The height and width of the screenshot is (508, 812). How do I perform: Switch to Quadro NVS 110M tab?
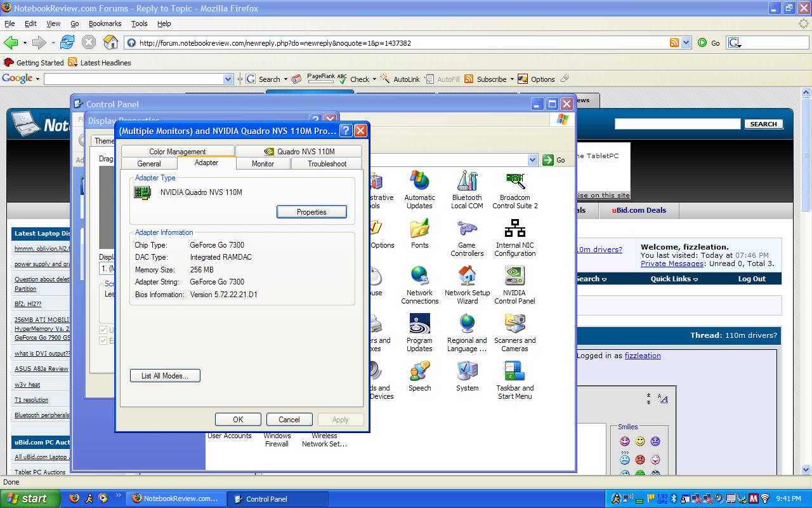[x=299, y=151]
